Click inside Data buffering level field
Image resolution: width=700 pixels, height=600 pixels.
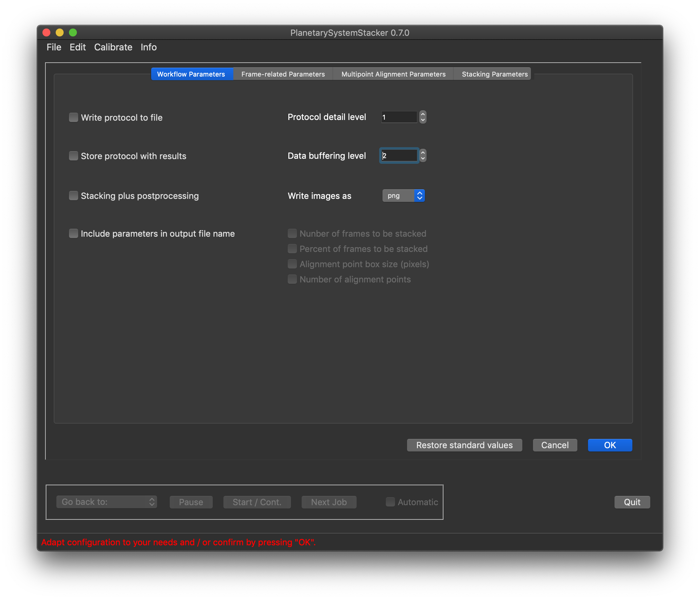(x=399, y=155)
